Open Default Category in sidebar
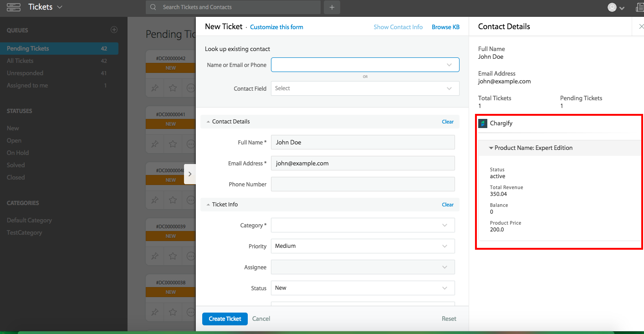 (29, 221)
